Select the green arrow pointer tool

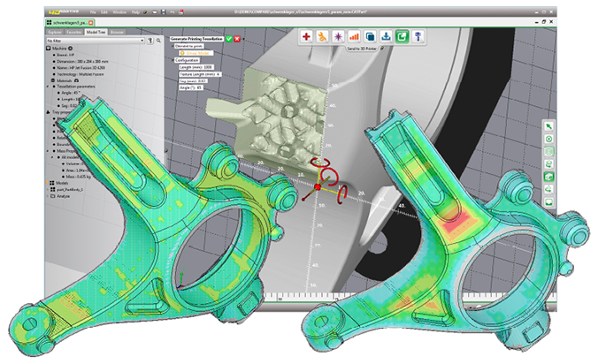coord(548,126)
